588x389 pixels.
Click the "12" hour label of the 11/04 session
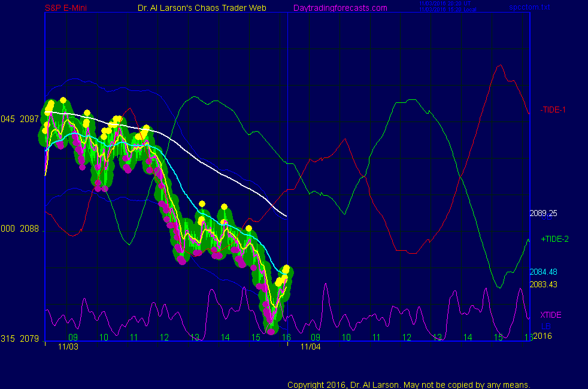click(407, 338)
